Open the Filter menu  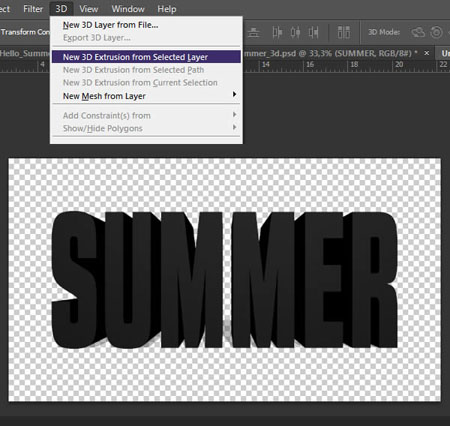point(33,9)
